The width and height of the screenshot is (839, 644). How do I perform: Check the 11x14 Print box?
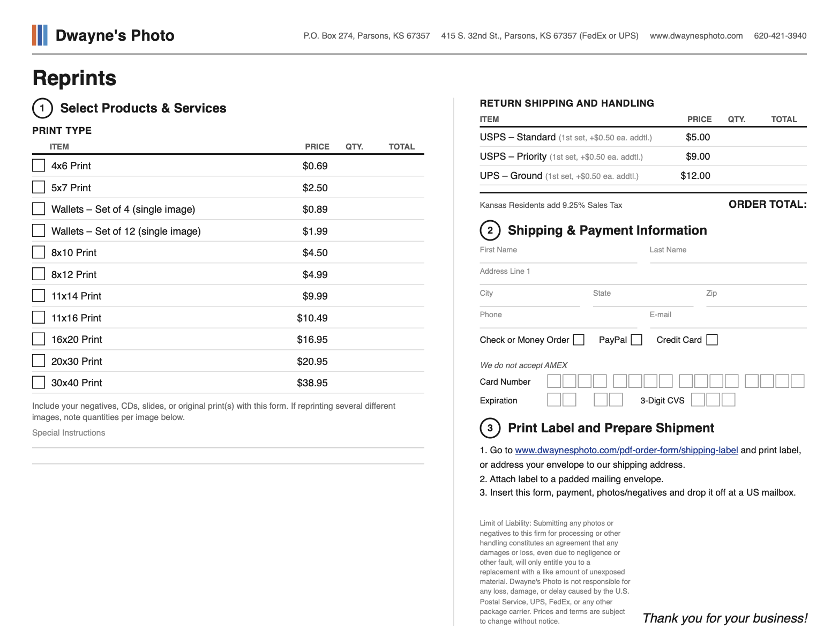[x=39, y=295]
